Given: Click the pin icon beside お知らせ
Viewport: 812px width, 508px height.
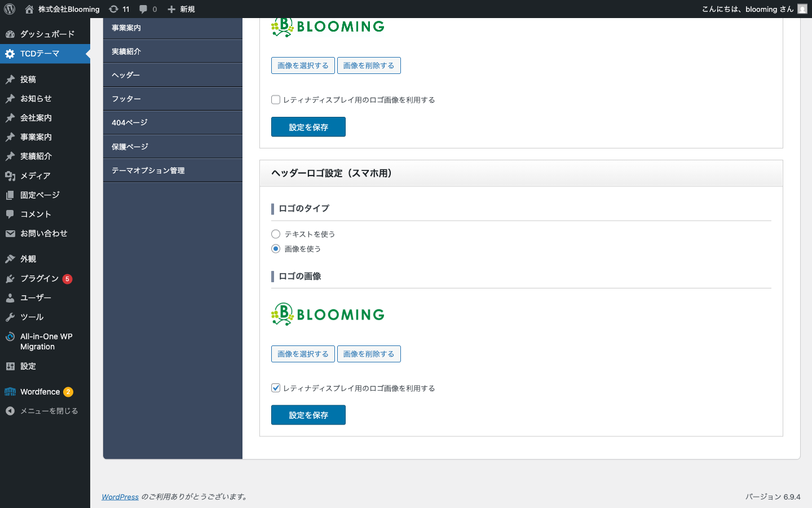Looking at the screenshot, I should coord(10,99).
